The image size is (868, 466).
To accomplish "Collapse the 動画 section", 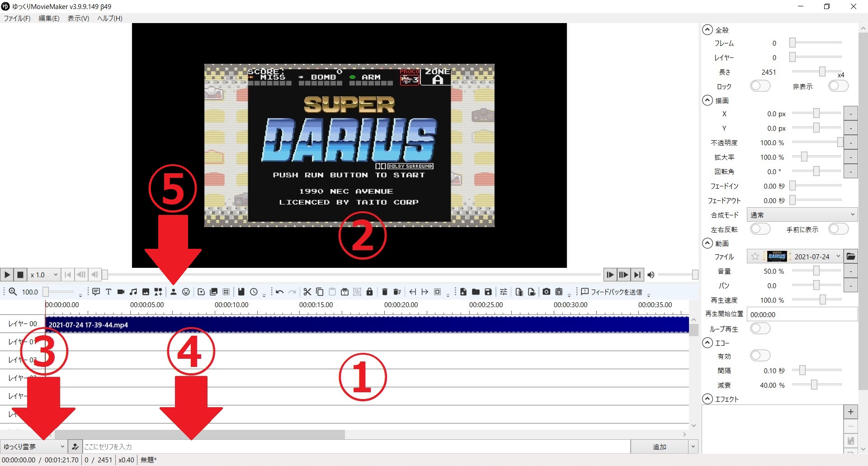I will point(708,243).
